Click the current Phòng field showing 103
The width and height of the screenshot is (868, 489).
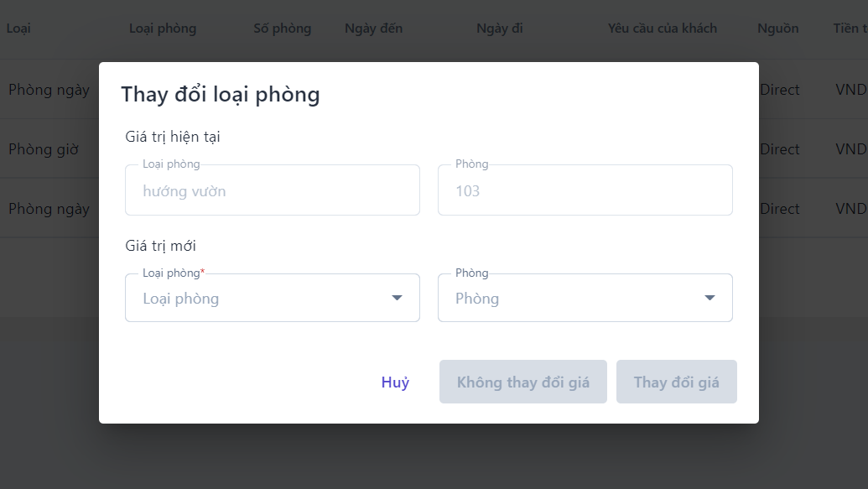click(585, 190)
